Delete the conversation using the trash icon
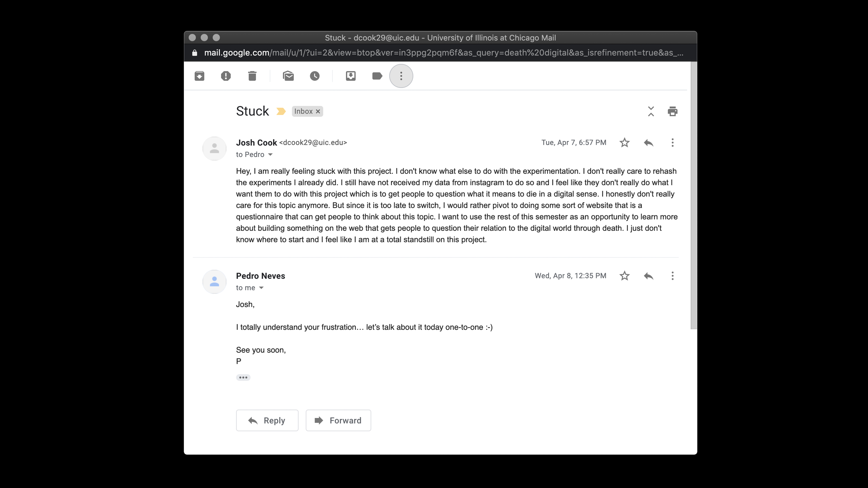This screenshot has width=868, height=488. click(252, 76)
